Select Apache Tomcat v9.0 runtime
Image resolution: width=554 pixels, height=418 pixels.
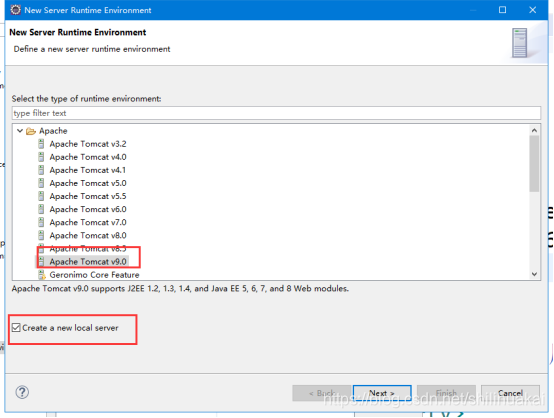88,262
